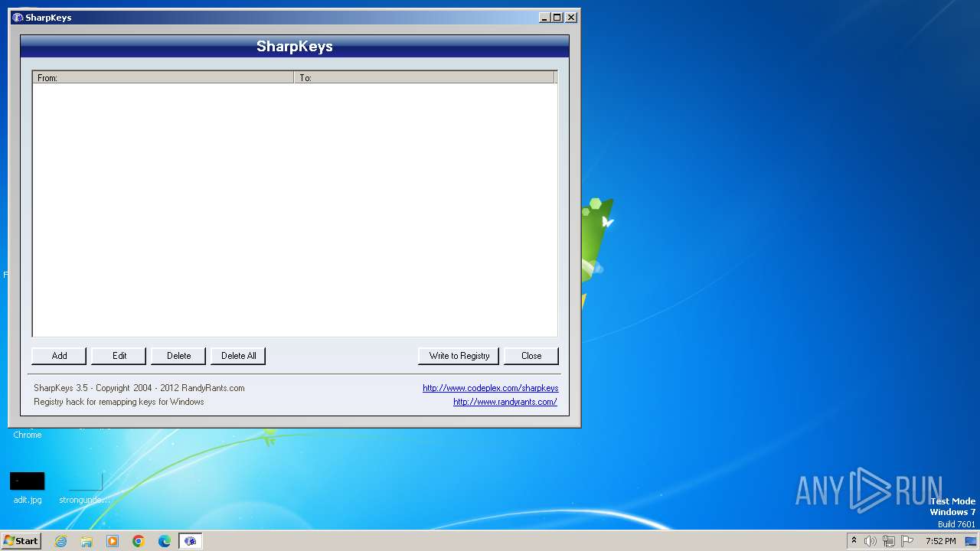Click the Edit mapping button
The image size is (980, 551).
[x=119, y=356]
